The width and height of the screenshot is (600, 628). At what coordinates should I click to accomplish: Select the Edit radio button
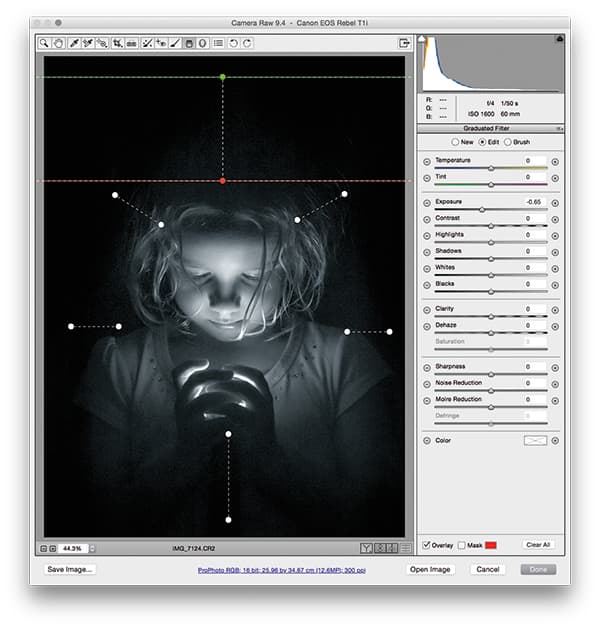482,142
